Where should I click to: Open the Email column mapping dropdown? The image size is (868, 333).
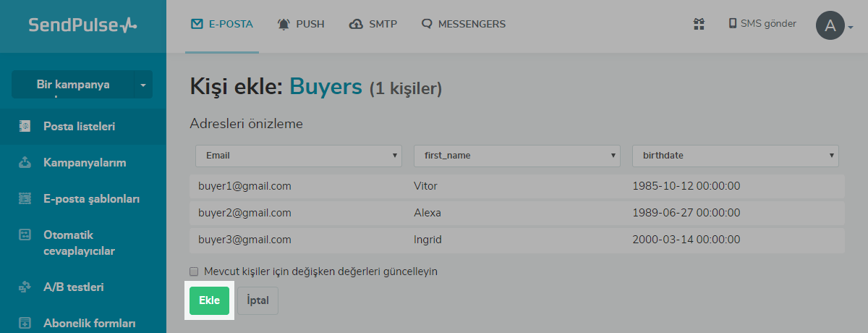click(298, 155)
